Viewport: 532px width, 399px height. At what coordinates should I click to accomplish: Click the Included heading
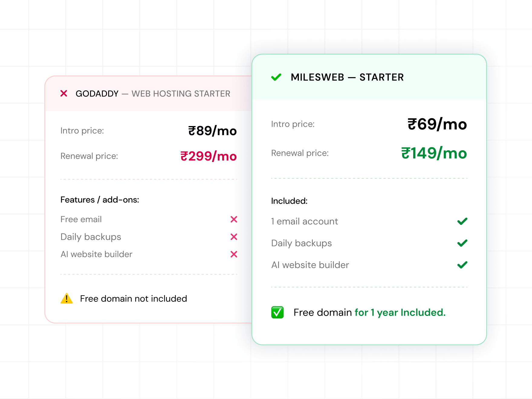(x=289, y=201)
